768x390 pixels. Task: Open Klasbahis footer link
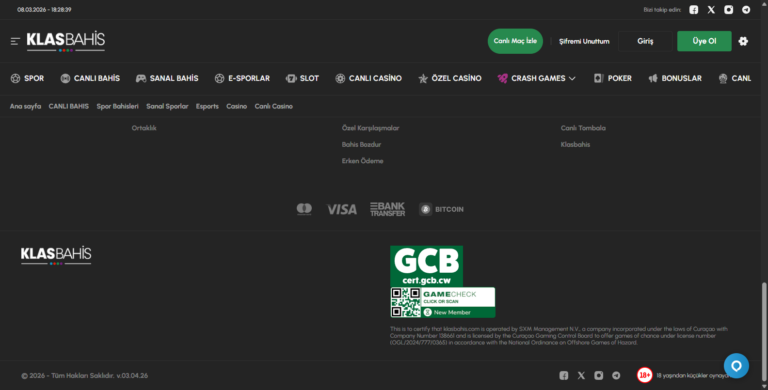click(576, 145)
